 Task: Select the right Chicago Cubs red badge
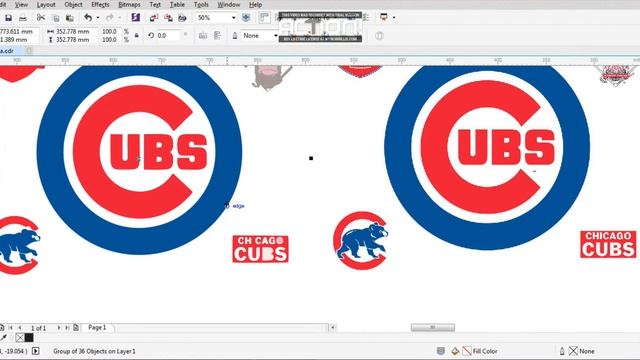click(608, 244)
